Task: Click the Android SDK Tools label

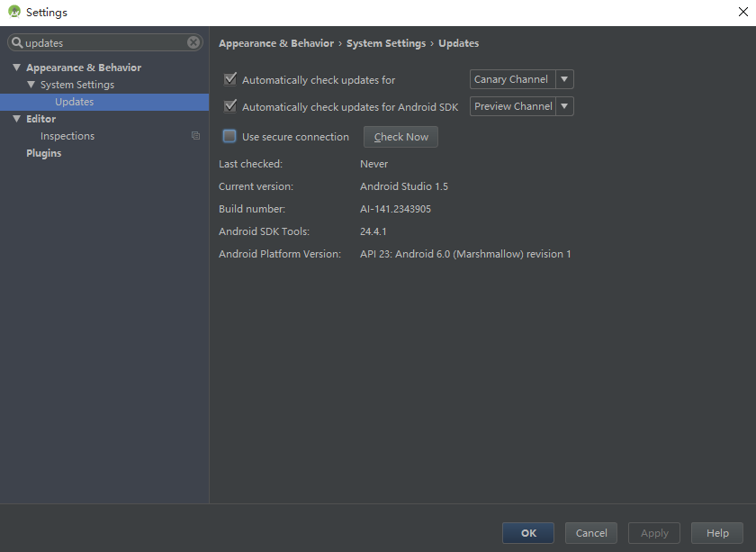Action: pos(265,231)
